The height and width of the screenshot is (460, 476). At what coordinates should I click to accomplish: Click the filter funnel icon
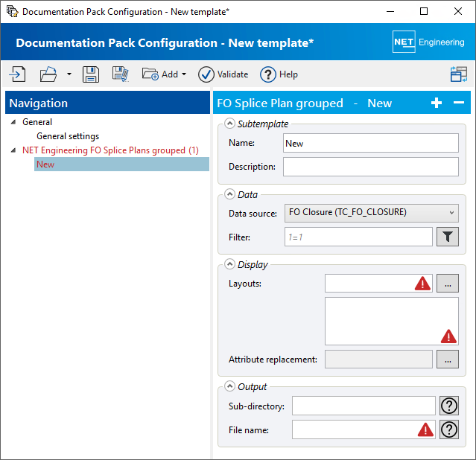point(448,237)
